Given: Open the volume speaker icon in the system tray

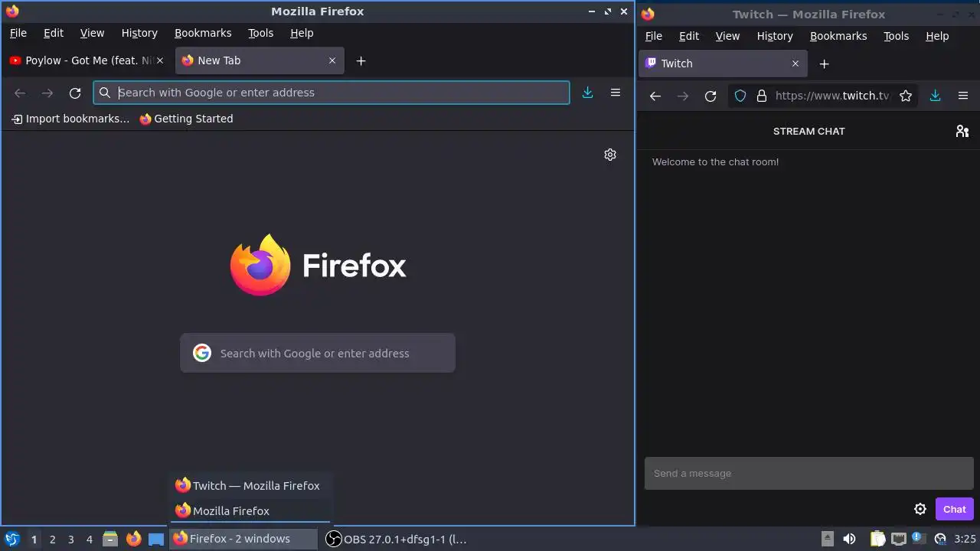Looking at the screenshot, I should (x=849, y=539).
